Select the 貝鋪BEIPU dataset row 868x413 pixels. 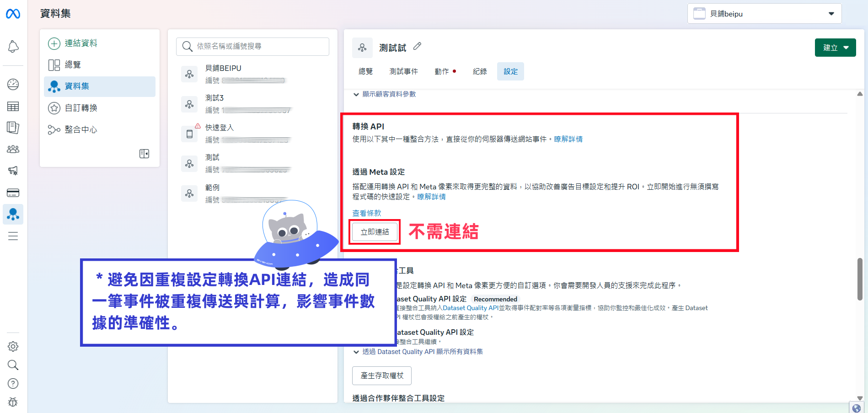(x=252, y=74)
